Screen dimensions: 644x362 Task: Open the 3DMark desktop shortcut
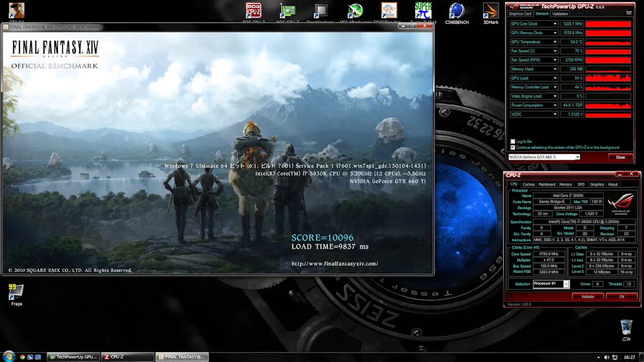pos(491,12)
